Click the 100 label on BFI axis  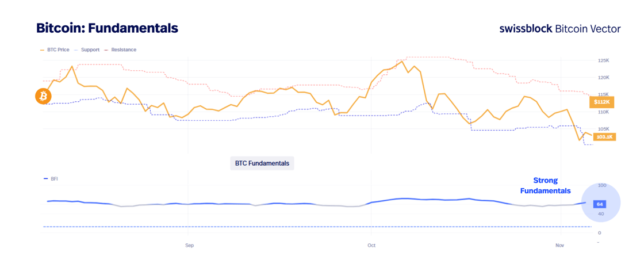point(602,185)
